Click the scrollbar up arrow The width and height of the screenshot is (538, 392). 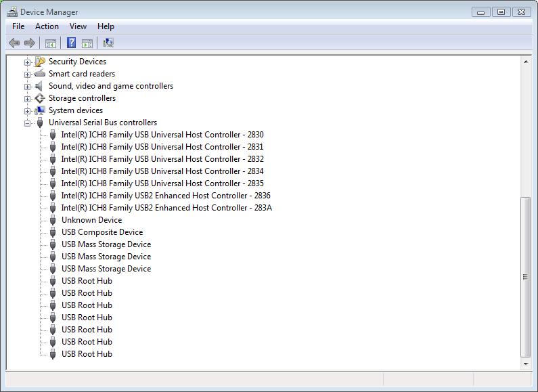[x=526, y=62]
